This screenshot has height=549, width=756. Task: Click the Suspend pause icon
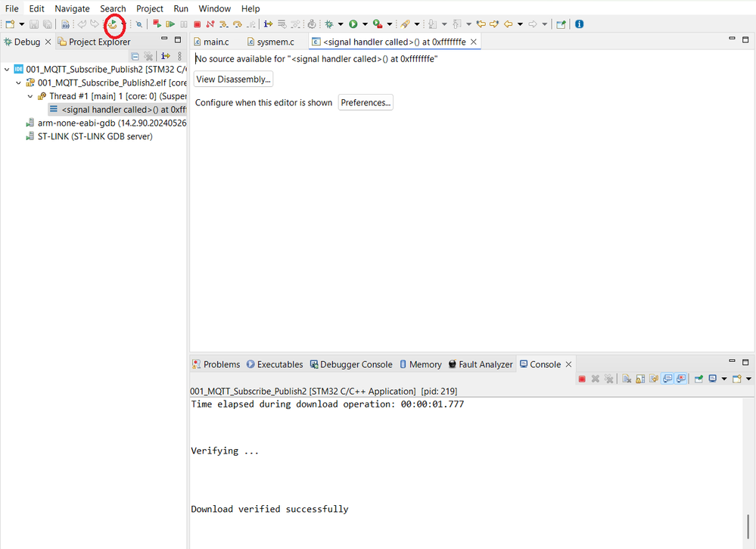(184, 24)
